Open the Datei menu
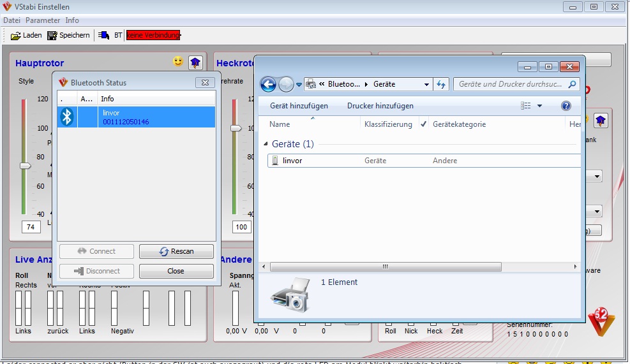 pos(11,20)
